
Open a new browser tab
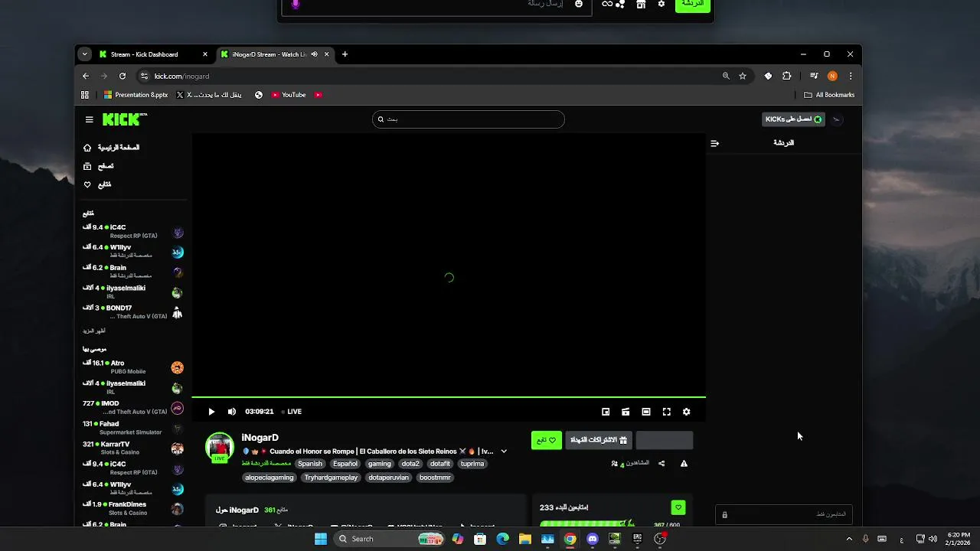345,54
